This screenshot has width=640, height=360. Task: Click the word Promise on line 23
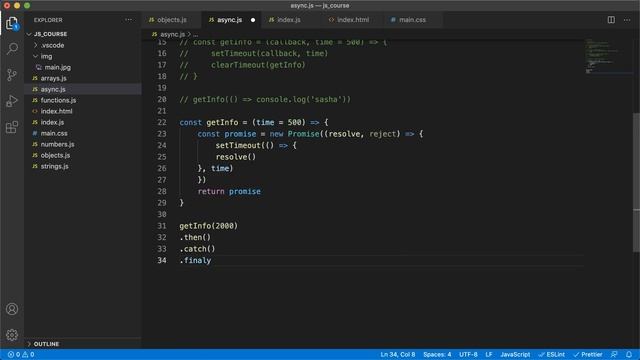click(303, 134)
